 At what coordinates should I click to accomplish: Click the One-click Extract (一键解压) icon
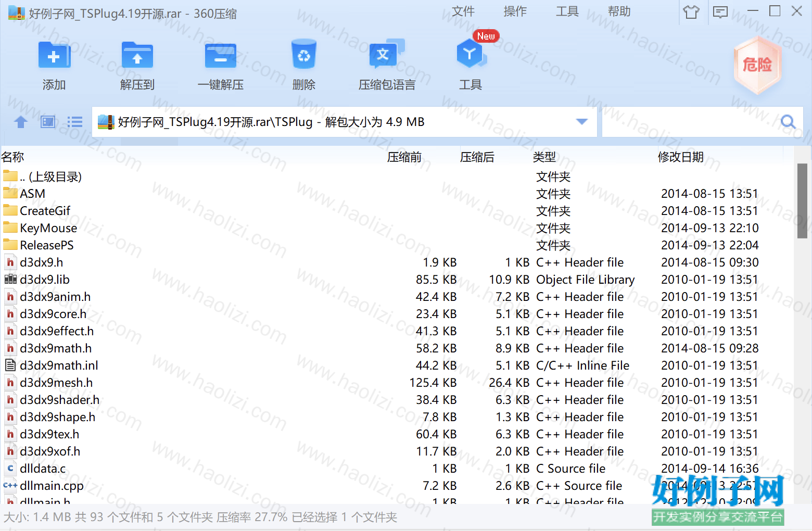pyautogui.click(x=221, y=55)
